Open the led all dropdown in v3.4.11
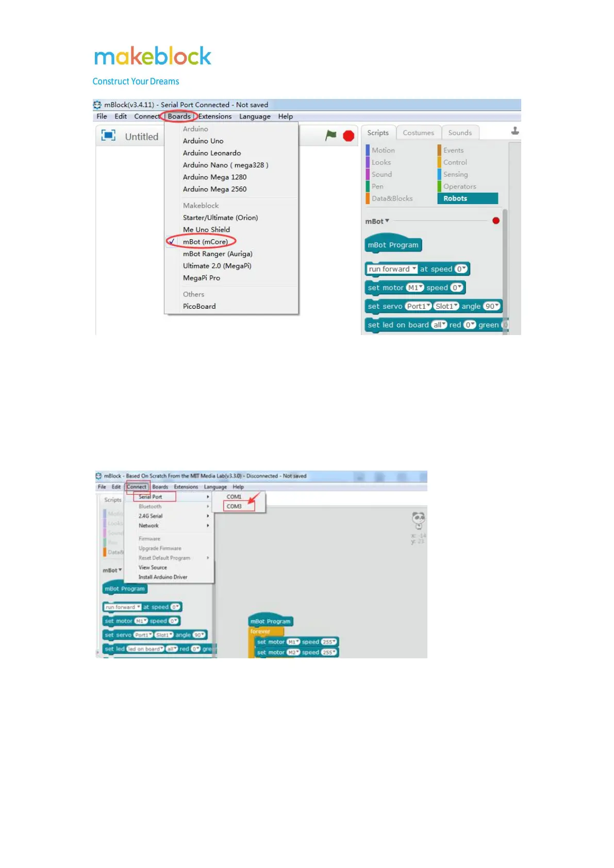Image resolution: width=614 pixels, height=868 pixels. click(439, 325)
